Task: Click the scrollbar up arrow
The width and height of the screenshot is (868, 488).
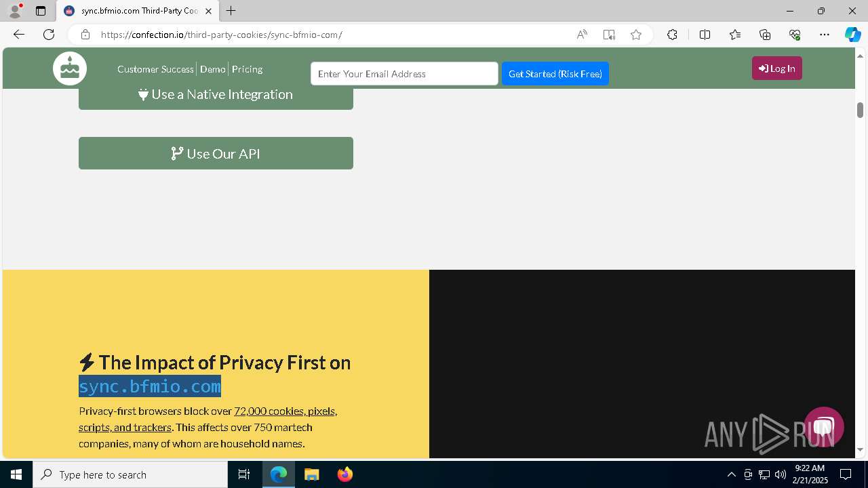Action: coord(860,55)
